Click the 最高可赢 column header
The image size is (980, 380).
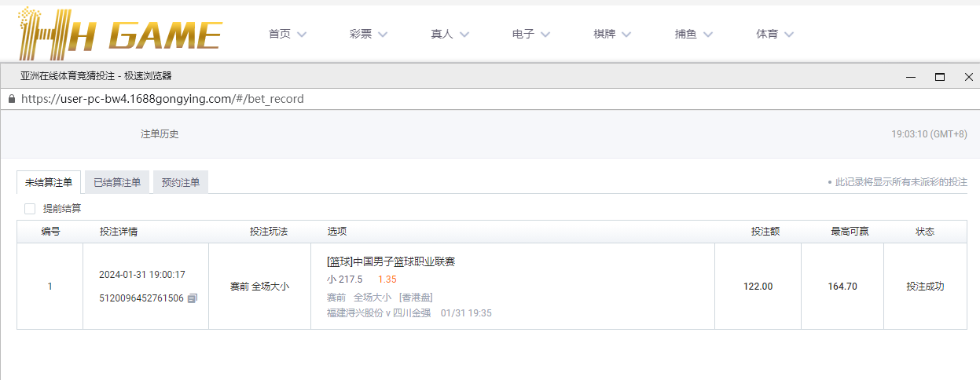tap(850, 232)
